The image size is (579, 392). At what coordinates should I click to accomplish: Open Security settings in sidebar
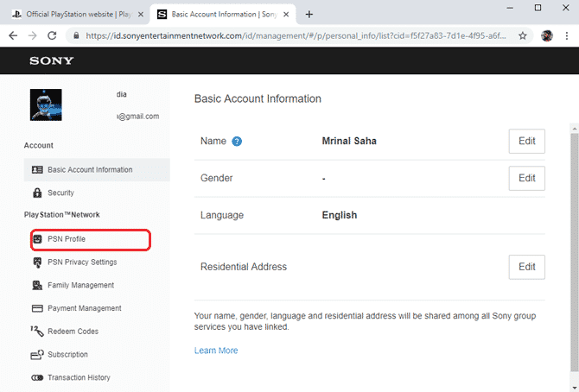click(x=97, y=193)
